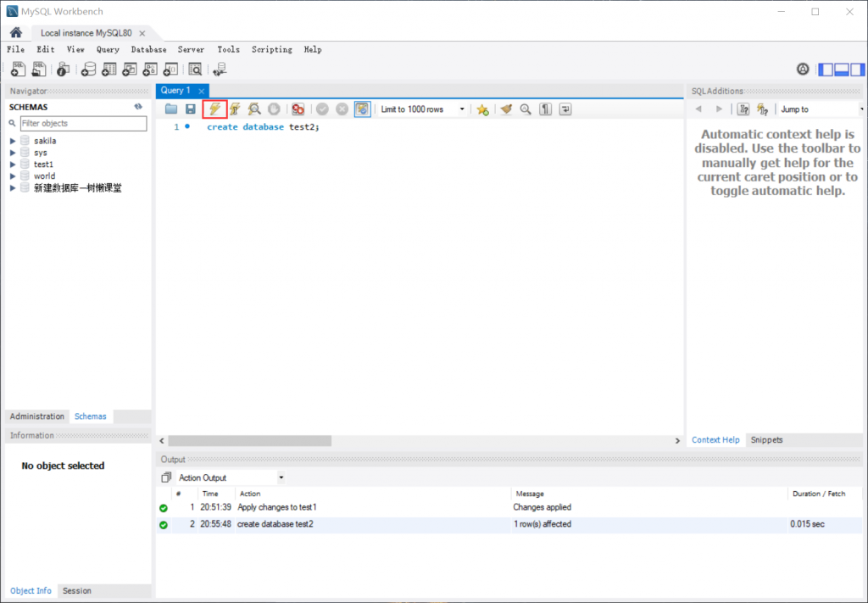Close the Local instance MySQL80 tab
This screenshot has width=868, height=603.
[x=142, y=33]
